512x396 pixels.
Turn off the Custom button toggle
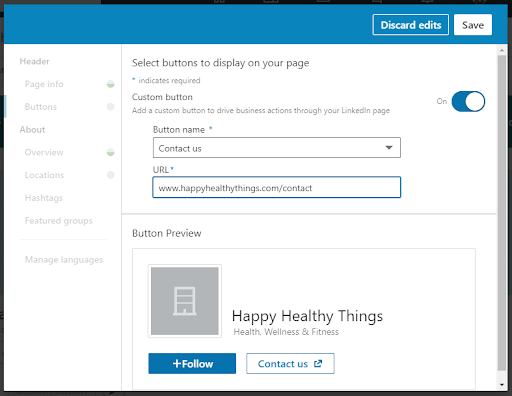[468, 101]
